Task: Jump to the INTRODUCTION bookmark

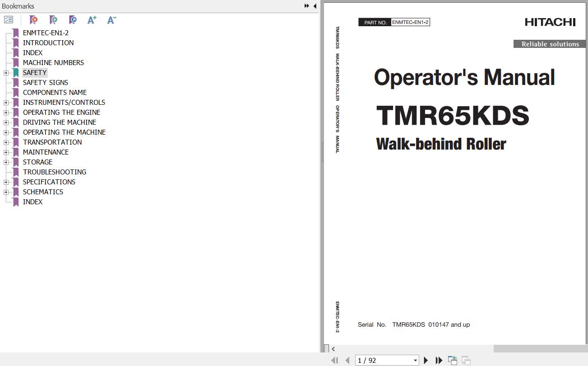Action: coord(48,43)
